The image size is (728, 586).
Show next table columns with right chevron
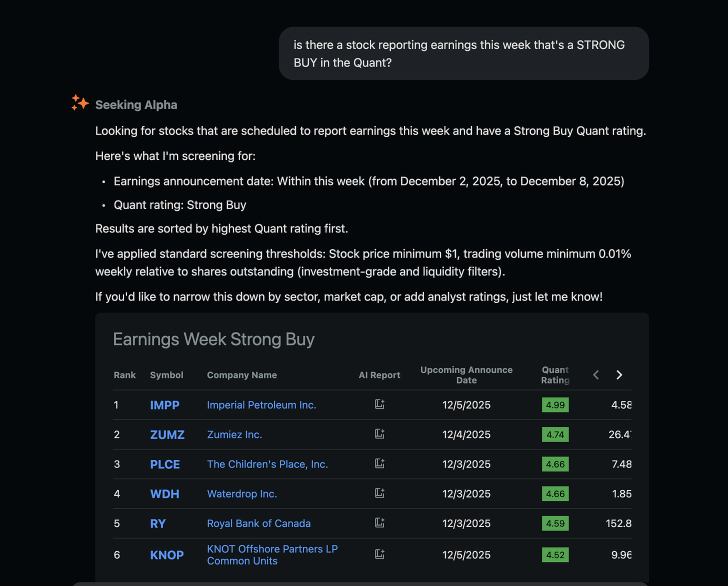click(619, 375)
